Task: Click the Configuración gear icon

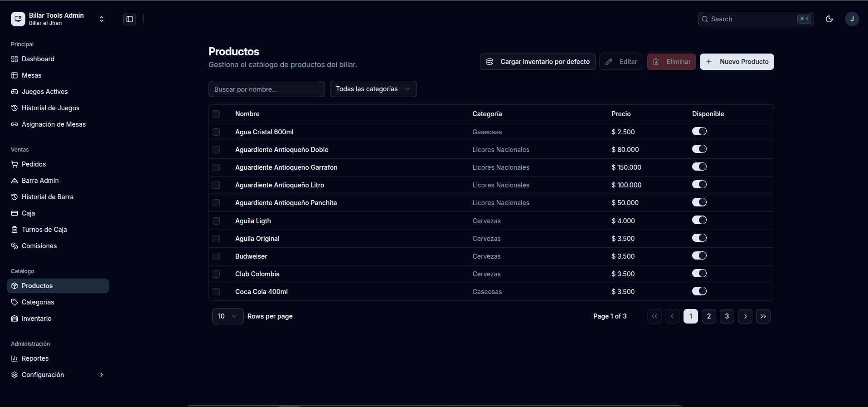Action: point(15,375)
